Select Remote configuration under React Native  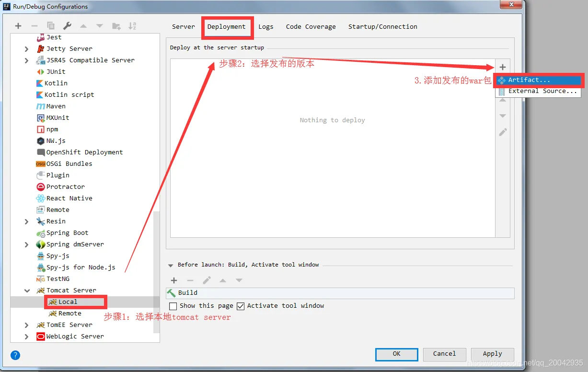click(x=53, y=209)
